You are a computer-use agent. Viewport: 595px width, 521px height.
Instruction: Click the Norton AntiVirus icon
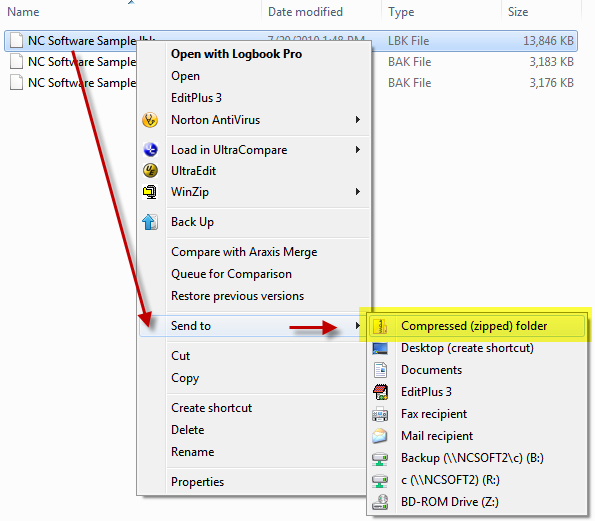pyautogui.click(x=150, y=120)
